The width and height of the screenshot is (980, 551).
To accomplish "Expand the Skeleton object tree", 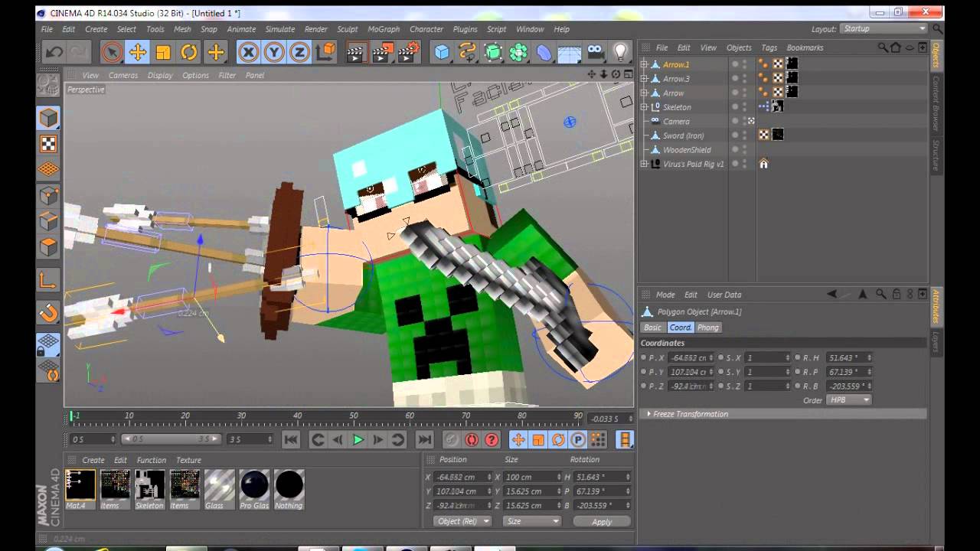I will coord(644,107).
